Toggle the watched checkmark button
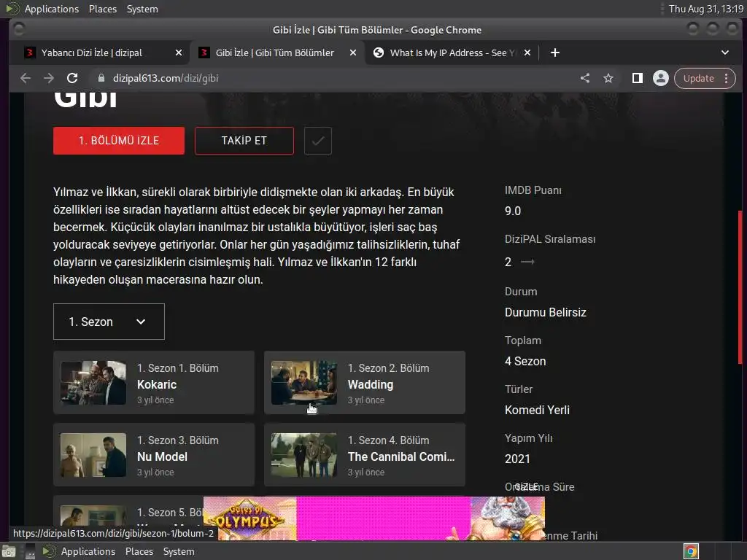Viewport: 747px width, 560px height. tap(318, 141)
